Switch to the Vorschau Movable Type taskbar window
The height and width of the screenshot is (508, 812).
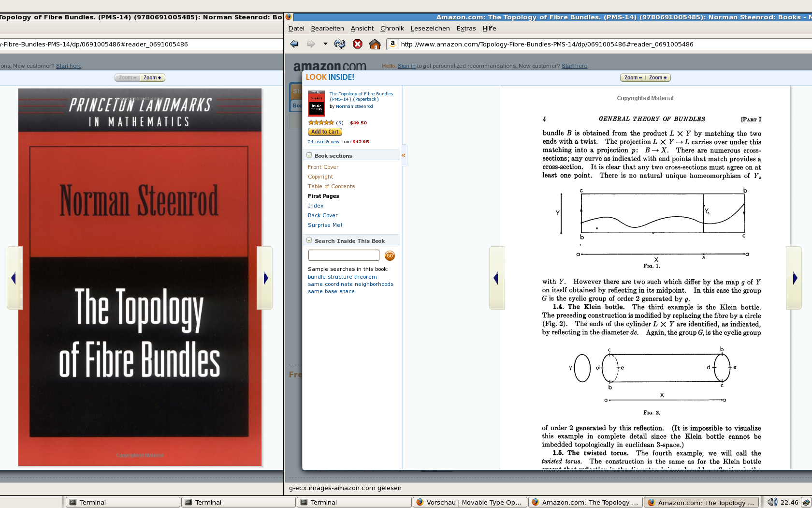click(469, 502)
